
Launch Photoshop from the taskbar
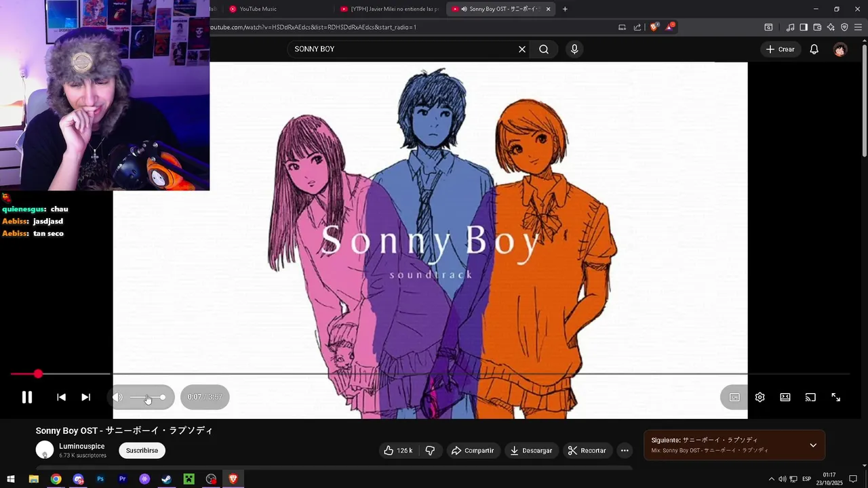click(100, 479)
